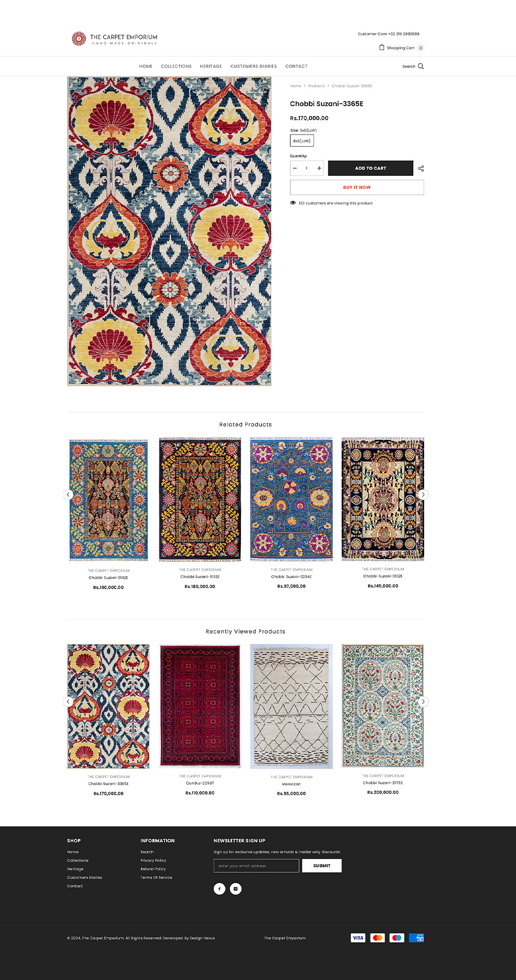Open the shopping cart bag icon
The image size is (516, 980).
pos(382,47)
